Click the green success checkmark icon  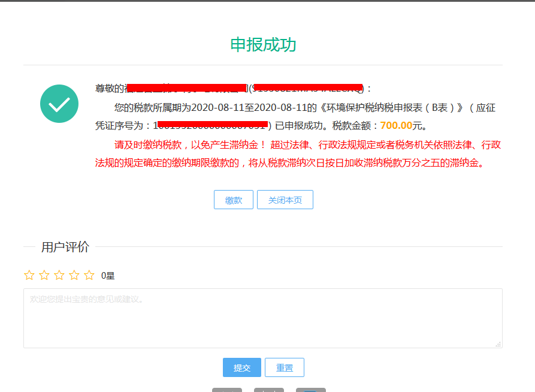point(59,104)
